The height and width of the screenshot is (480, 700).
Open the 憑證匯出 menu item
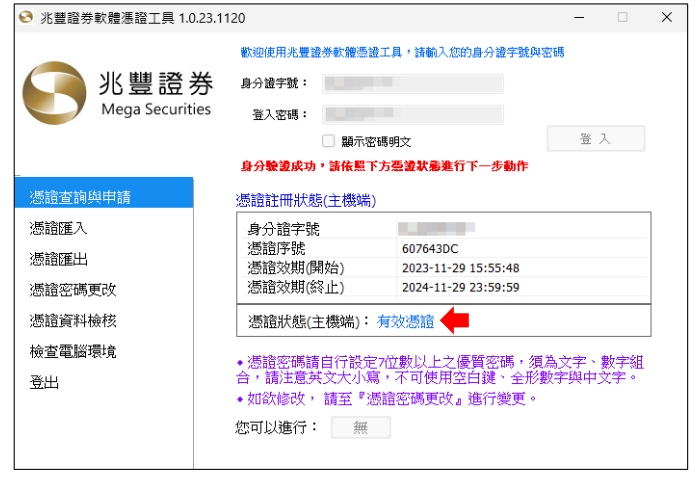[60, 259]
